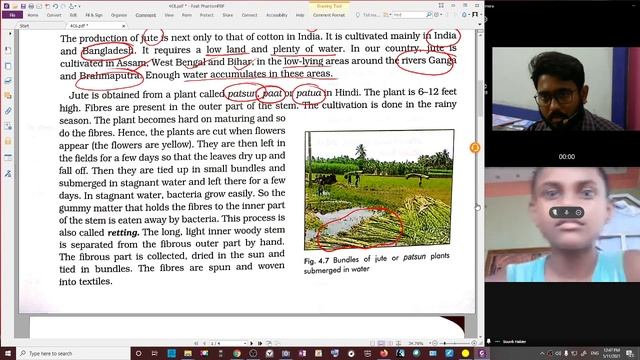This screenshot has height=360, width=640.
Task: Click the zoom out minus button
Action: tap(434, 343)
